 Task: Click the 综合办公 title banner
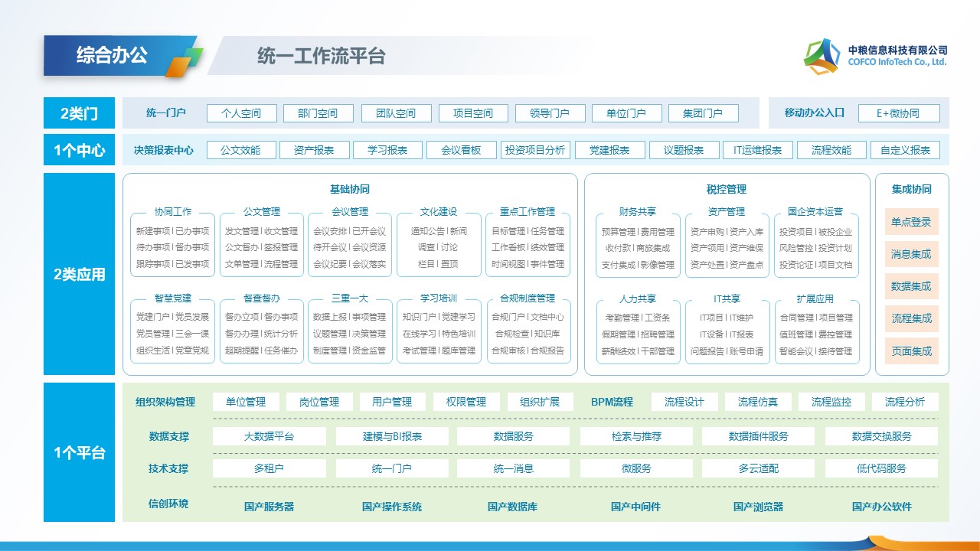tap(112, 55)
